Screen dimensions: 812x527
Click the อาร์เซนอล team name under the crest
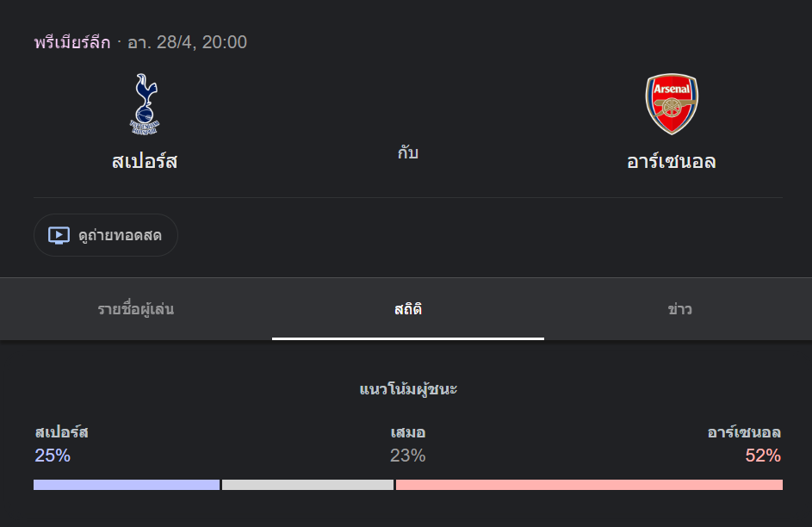point(672,161)
